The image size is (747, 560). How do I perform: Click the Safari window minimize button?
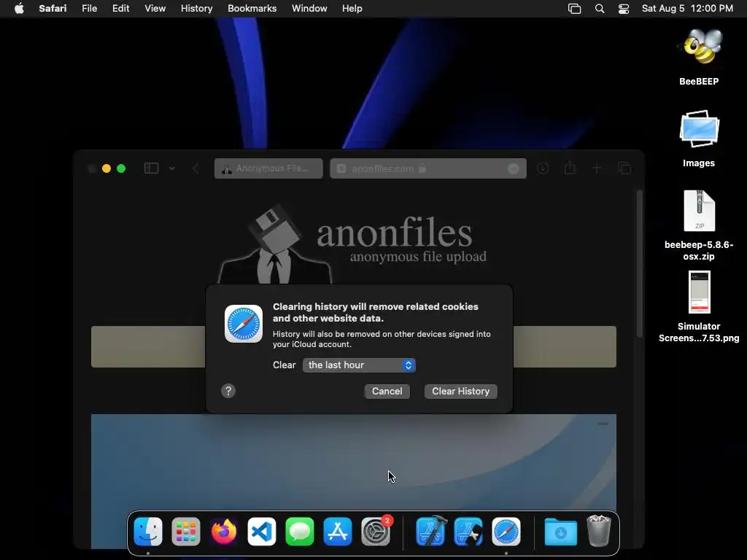pos(107,168)
